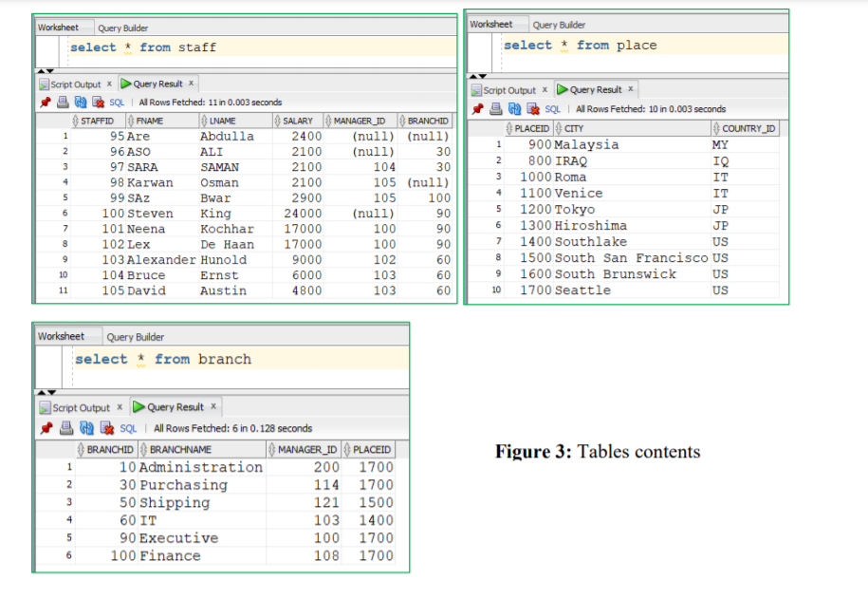The width and height of the screenshot is (868, 598).
Task: Print the branch query results
Action: [x=65, y=428]
